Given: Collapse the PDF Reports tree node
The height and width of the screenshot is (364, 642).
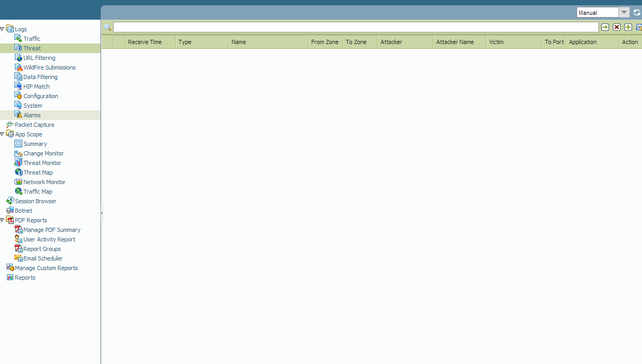Looking at the screenshot, I should point(2,220).
